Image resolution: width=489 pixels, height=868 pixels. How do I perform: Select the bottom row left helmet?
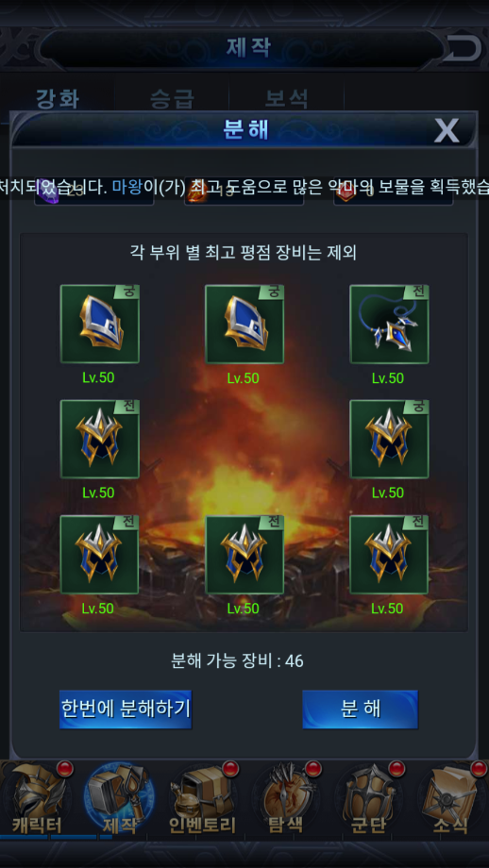point(99,554)
